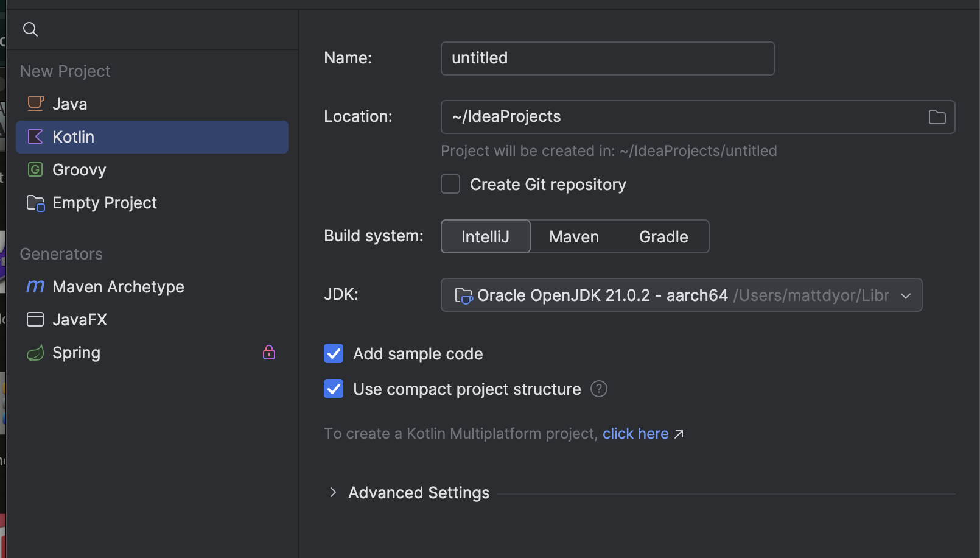
Task: Click the 'JDK:' label
Action: (341, 294)
